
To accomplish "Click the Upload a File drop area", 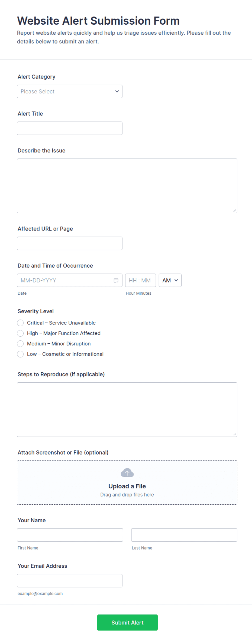I will (x=127, y=482).
